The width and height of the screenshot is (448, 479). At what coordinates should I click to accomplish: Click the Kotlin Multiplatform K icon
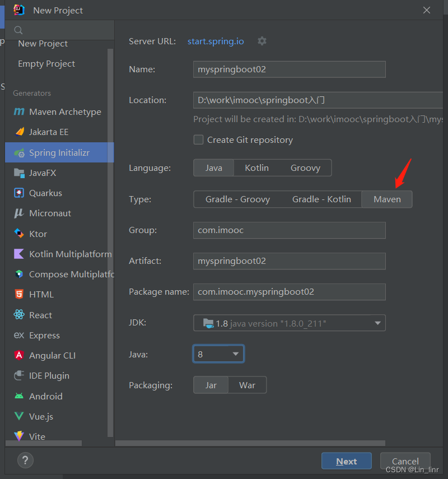[19, 254]
